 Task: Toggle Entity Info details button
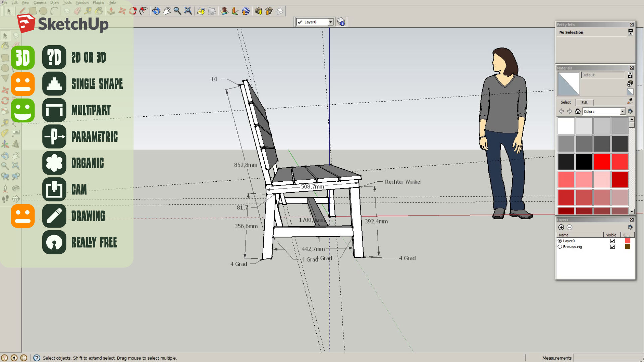click(x=631, y=32)
